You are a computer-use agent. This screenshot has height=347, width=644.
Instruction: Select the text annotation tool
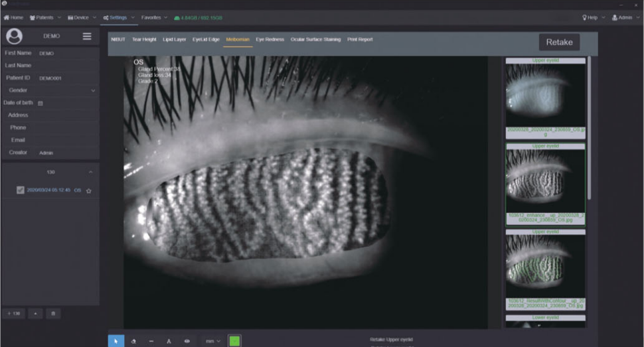tap(169, 341)
